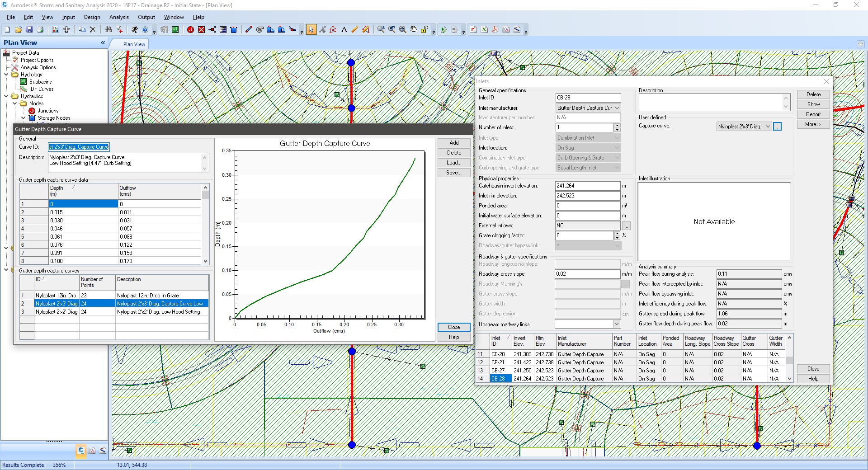Open the Export to PDF icon

495,29
